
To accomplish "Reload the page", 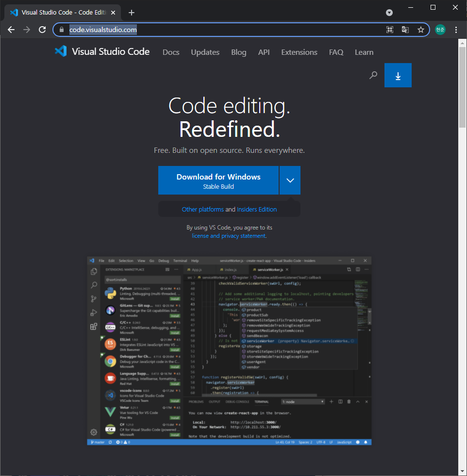I will click(x=42, y=30).
